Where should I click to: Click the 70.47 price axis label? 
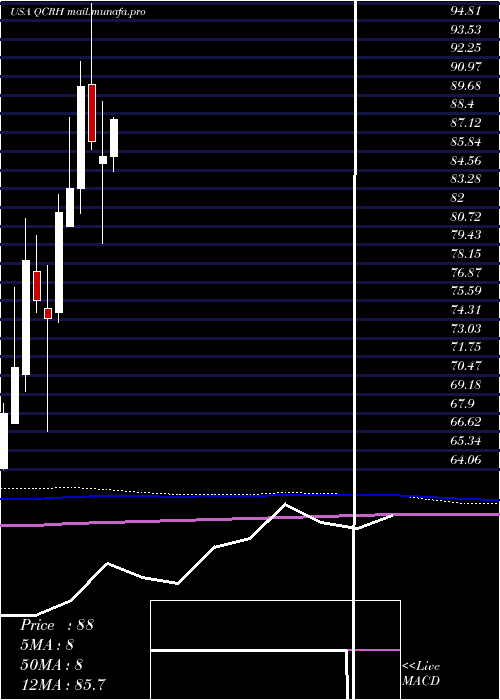(x=466, y=366)
